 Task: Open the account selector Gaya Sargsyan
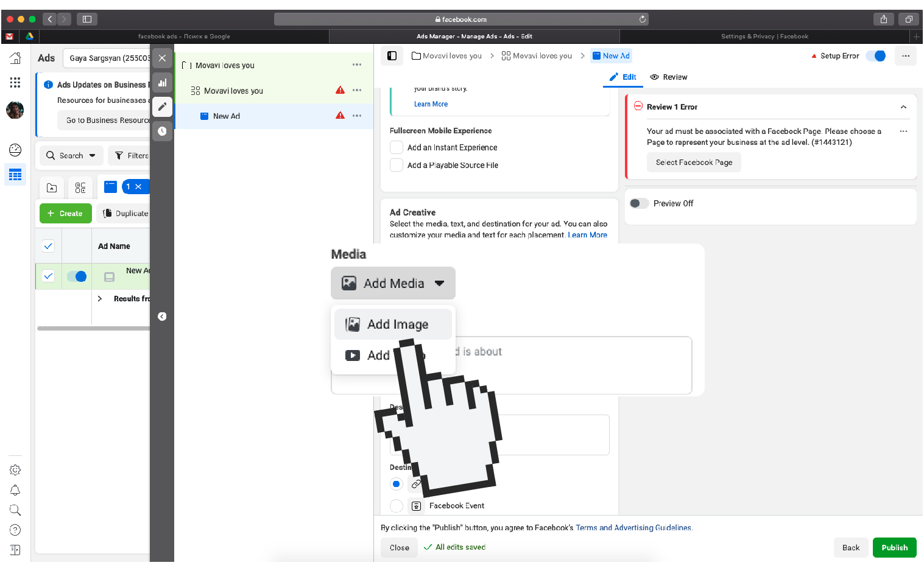(107, 58)
